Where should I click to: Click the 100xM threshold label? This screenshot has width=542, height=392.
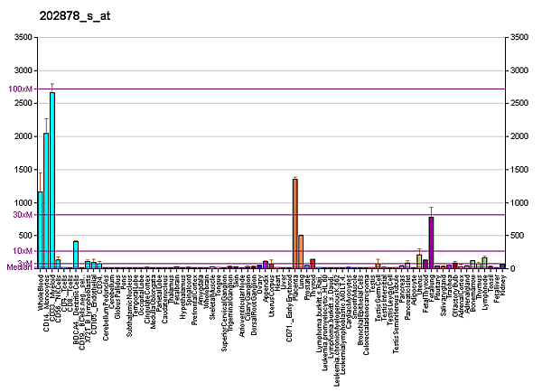(x=21, y=89)
